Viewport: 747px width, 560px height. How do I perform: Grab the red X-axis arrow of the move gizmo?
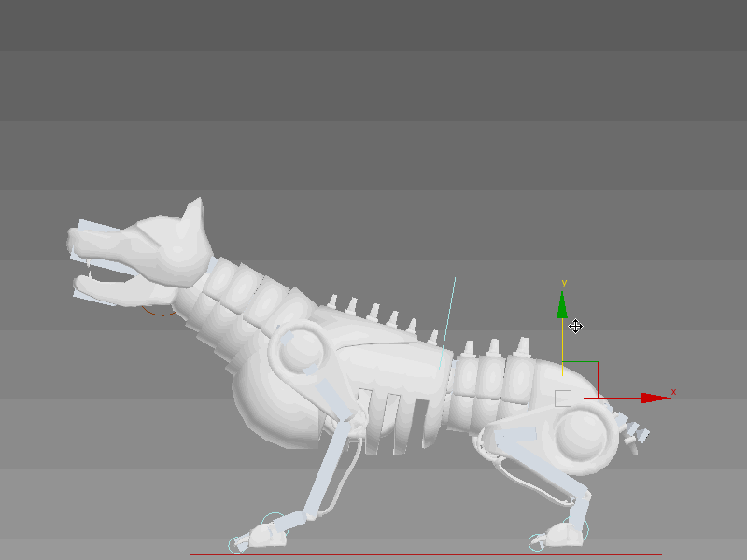point(655,399)
